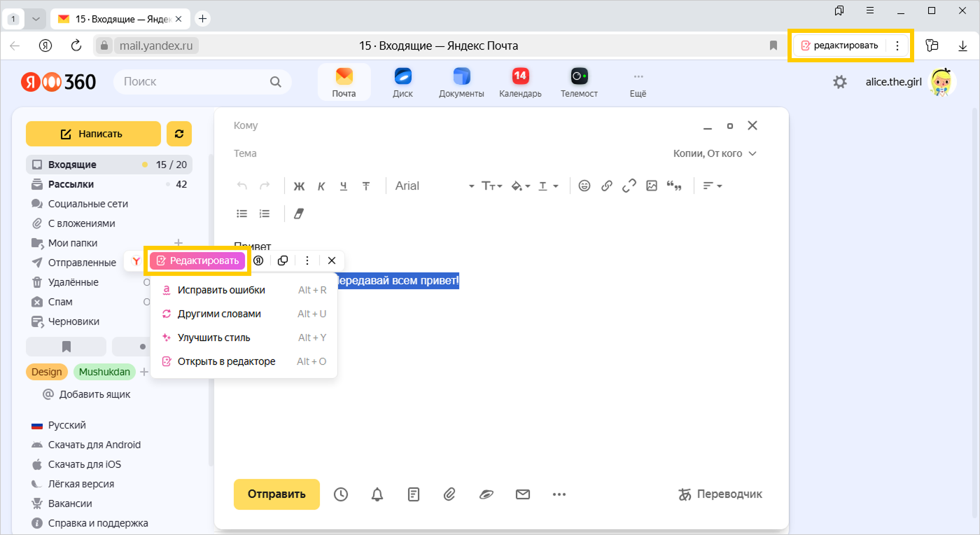Select Исправить ошибки from the menu
The height and width of the screenshot is (535, 980).
click(x=221, y=290)
